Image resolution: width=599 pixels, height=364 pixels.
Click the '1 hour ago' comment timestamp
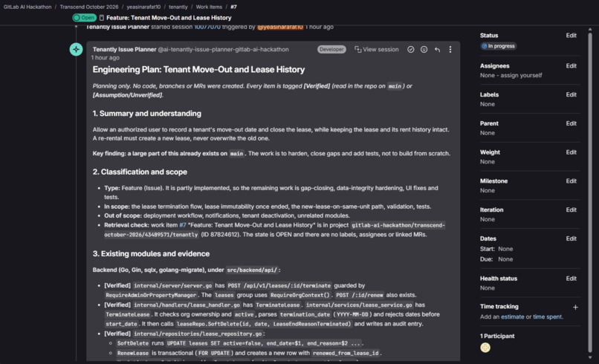click(x=105, y=58)
